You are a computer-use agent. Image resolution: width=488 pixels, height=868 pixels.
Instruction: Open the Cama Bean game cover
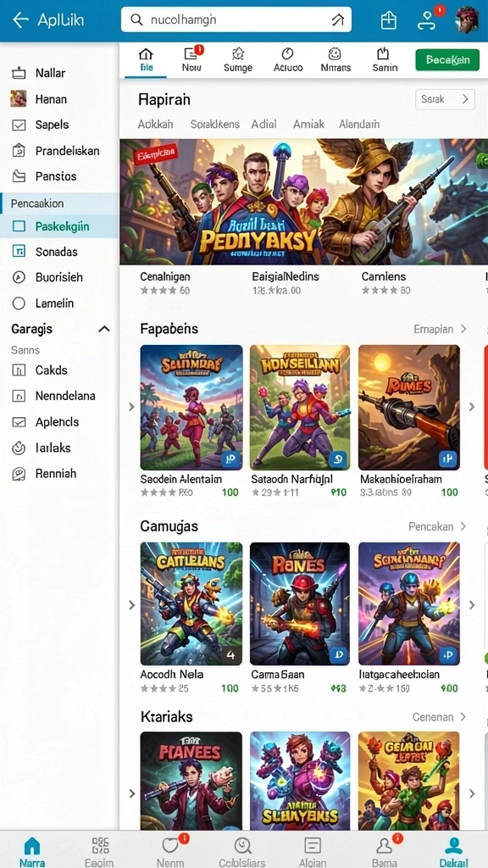pyautogui.click(x=300, y=604)
